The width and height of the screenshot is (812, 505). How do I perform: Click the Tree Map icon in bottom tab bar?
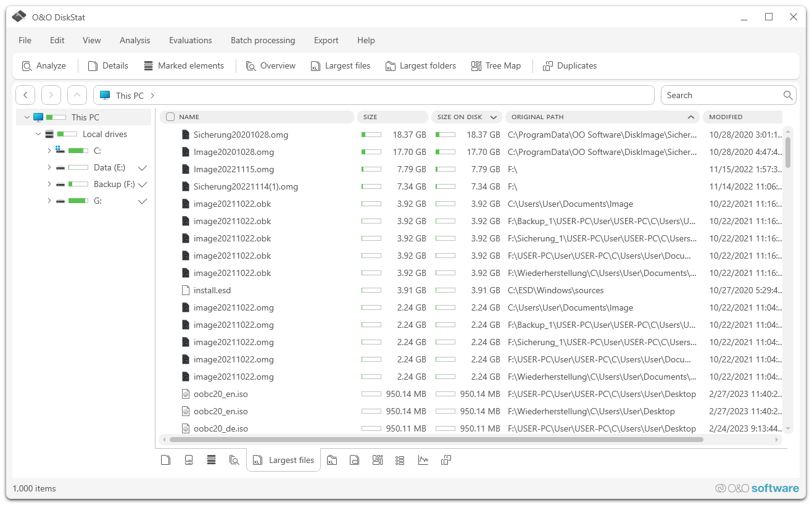(378, 460)
